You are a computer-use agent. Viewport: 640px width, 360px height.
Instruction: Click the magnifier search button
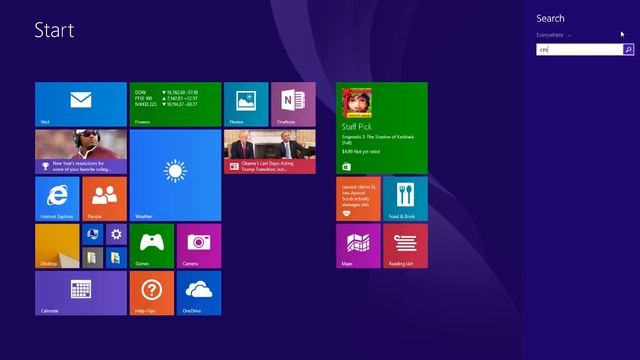pyautogui.click(x=629, y=50)
